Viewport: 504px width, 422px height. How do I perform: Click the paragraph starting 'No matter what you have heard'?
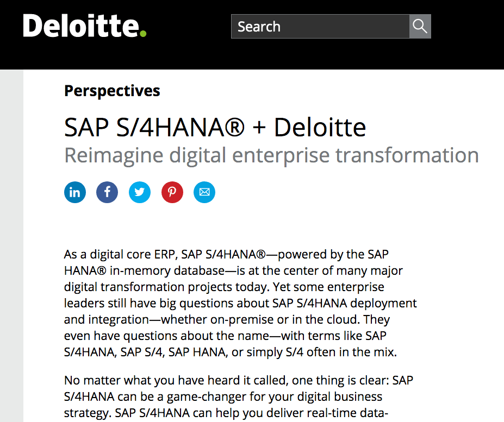click(239, 398)
